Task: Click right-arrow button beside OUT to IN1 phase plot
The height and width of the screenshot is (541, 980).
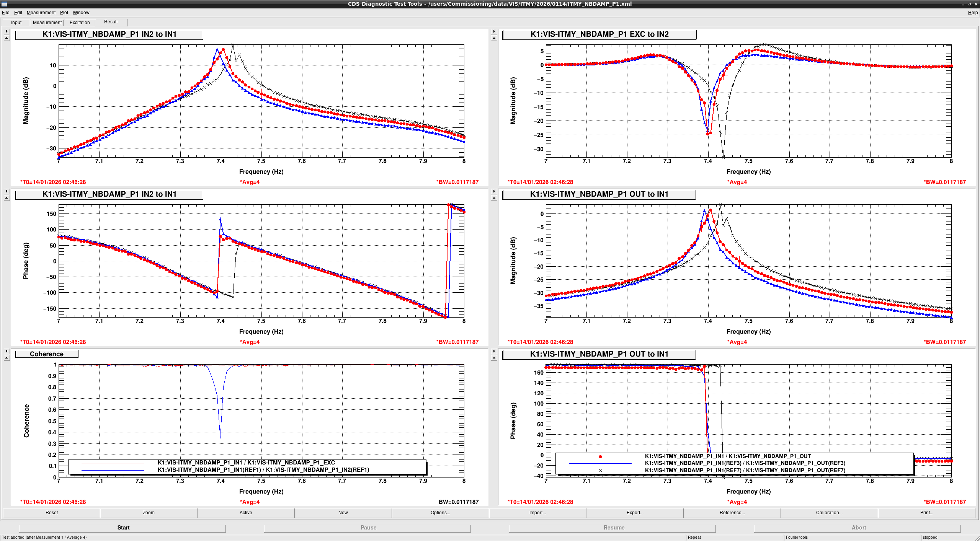Action: tap(494, 351)
